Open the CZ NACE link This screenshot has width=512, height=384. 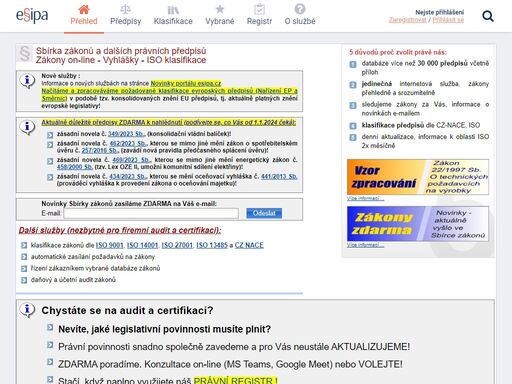(x=249, y=245)
